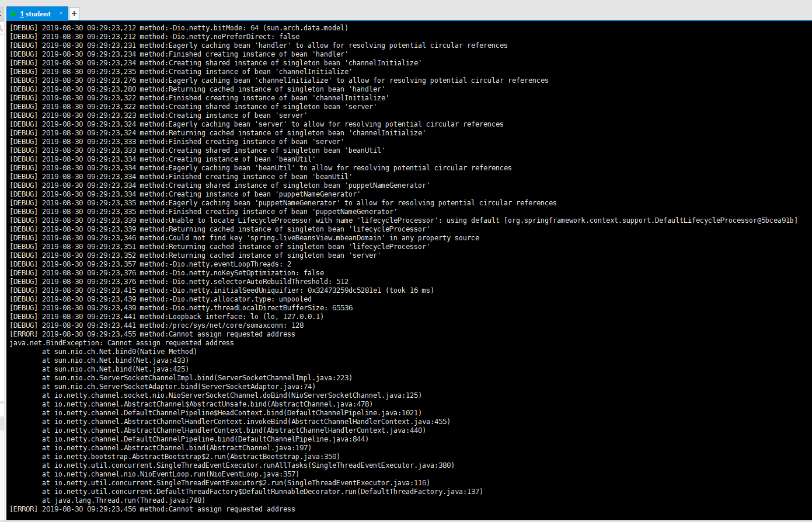This screenshot has height=522, width=812.
Task: Click 'Finished creating instance of bean 'server''
Action: (x=177, y=142)
